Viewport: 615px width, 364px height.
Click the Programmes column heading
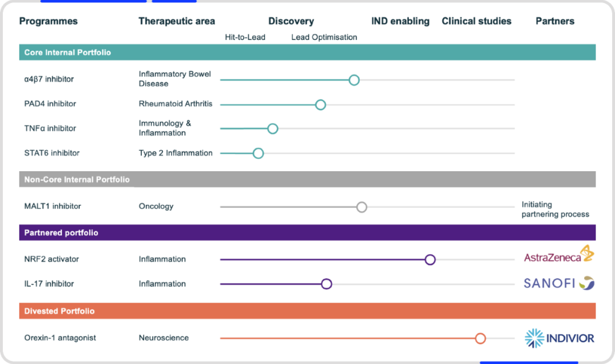coord(48,21)
